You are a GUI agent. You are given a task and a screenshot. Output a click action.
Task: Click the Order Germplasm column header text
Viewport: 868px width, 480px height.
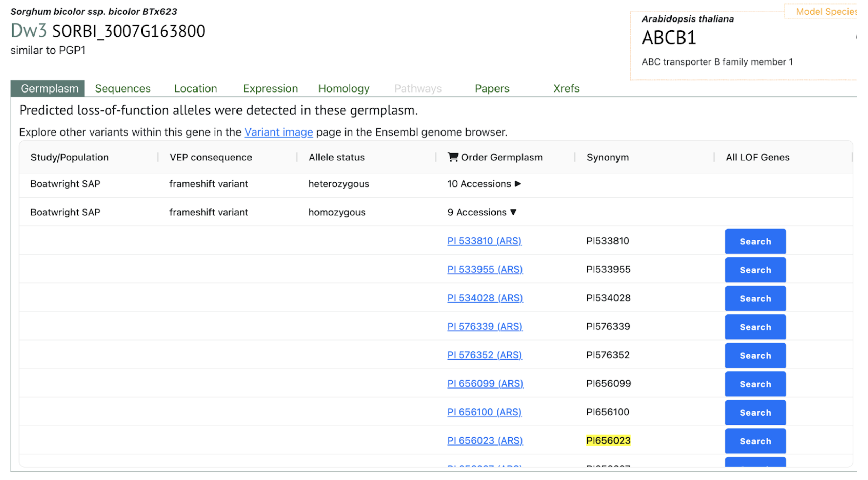[x=502, y=157]
